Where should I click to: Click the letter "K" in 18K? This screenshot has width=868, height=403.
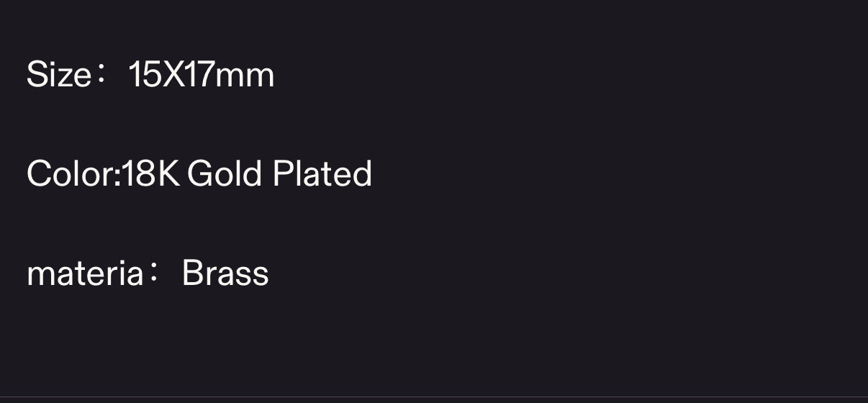[x=168, y=174]
